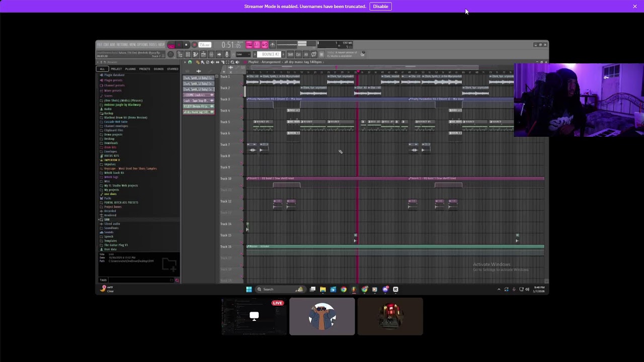Open The Guitar Plug V3 folder
The width and height of the screenshot is (644, 362).
click(115, 245)
